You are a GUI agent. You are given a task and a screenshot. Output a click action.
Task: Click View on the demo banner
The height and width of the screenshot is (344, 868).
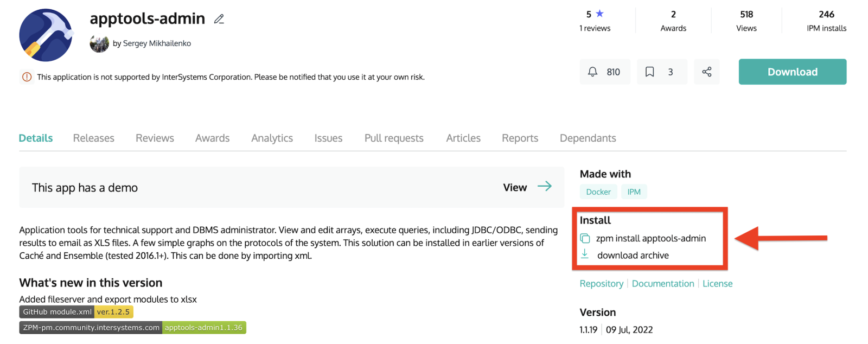pos(515,188)
